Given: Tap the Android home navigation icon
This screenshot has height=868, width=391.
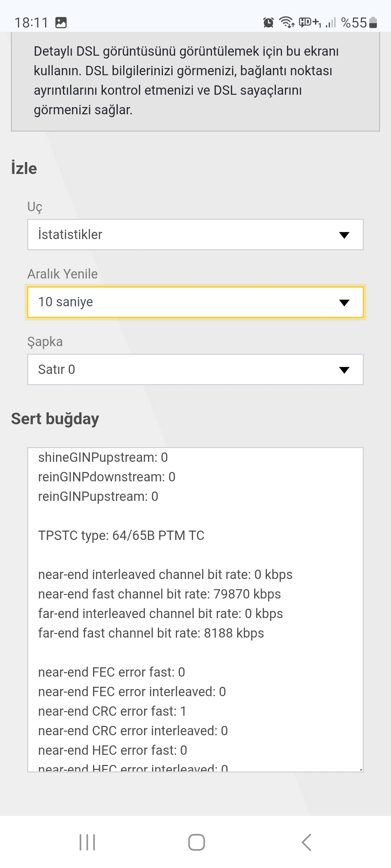Looking at the screenshot, I should click(x=196, y=842).
